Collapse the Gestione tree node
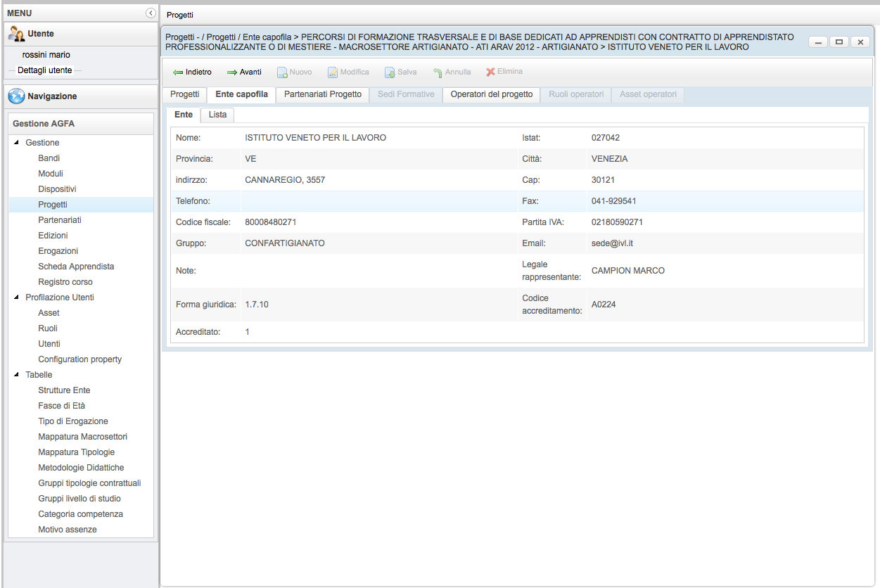The height and width of the screenshot is (588, 880). [17, 143]
